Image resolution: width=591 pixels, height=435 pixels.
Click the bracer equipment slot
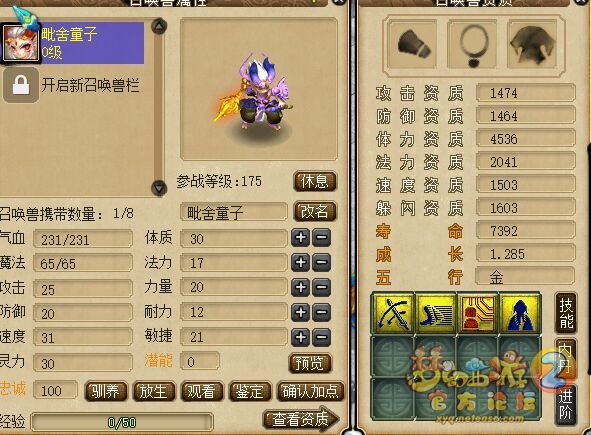[x=413, y=45]
